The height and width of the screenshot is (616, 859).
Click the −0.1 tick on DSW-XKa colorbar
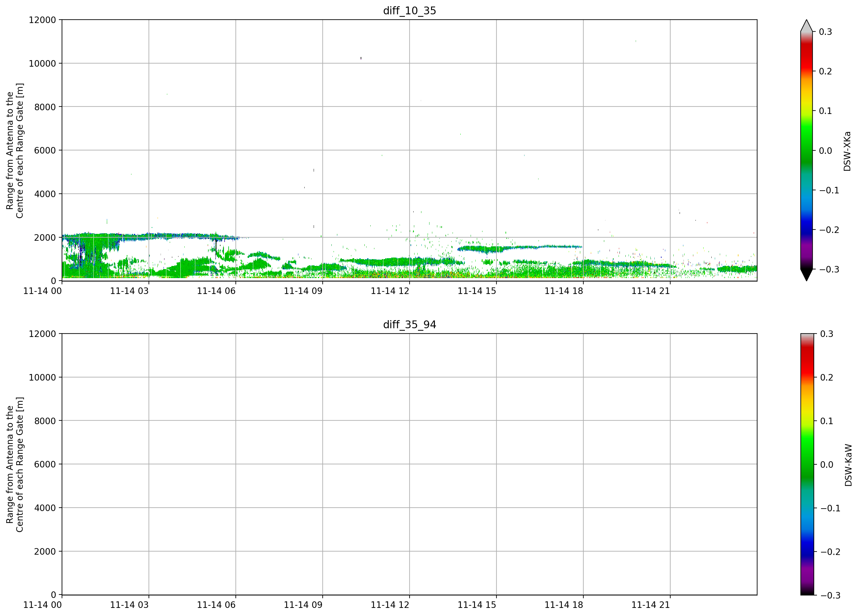click(829, 190)
